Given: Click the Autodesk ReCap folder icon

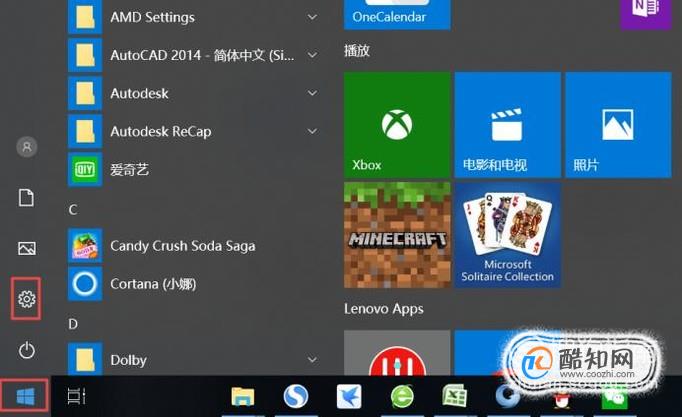Looking at the screenshot, I should pyautogui.click(x=85, y=131).
